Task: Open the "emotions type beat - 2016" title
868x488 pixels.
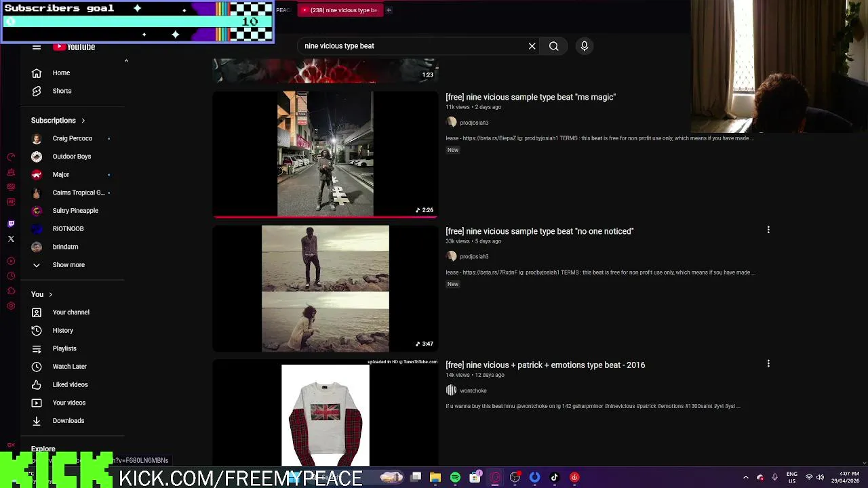Action: [x=545, y=365]
